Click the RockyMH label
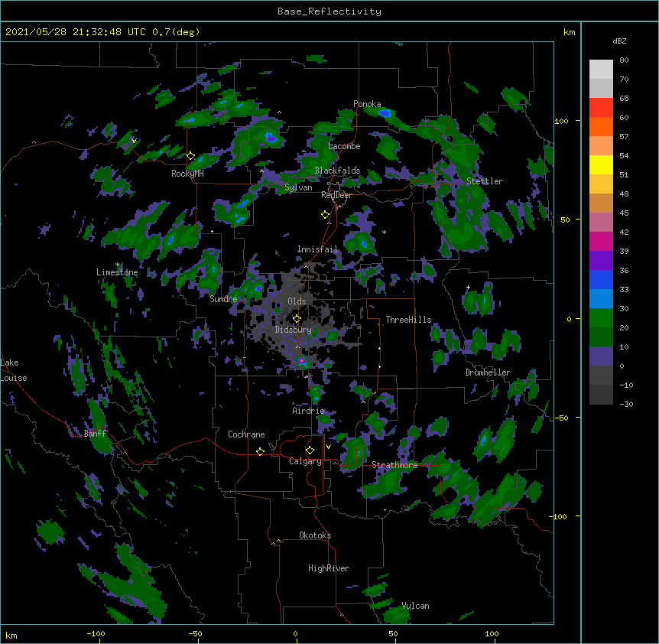 (x=187, y=174)
